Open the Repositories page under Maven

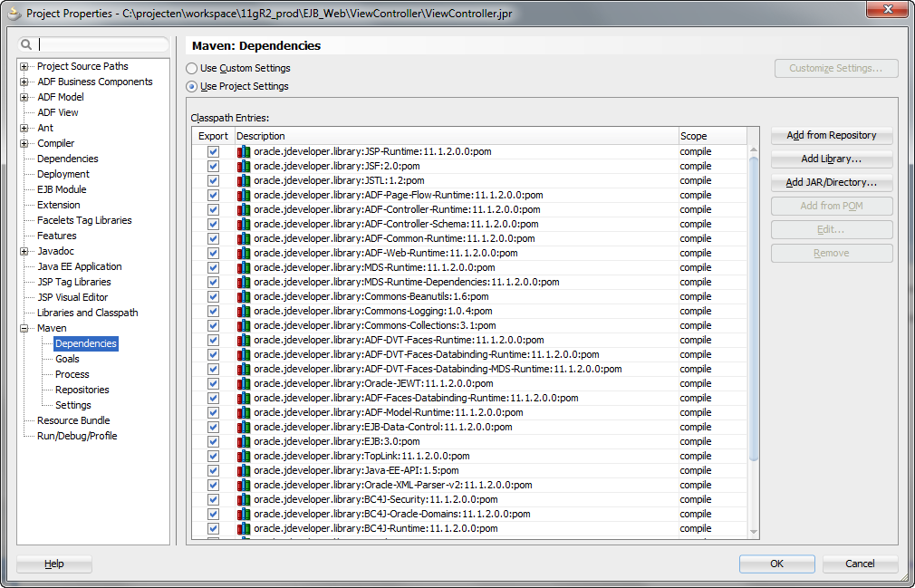tap(82, 390)
